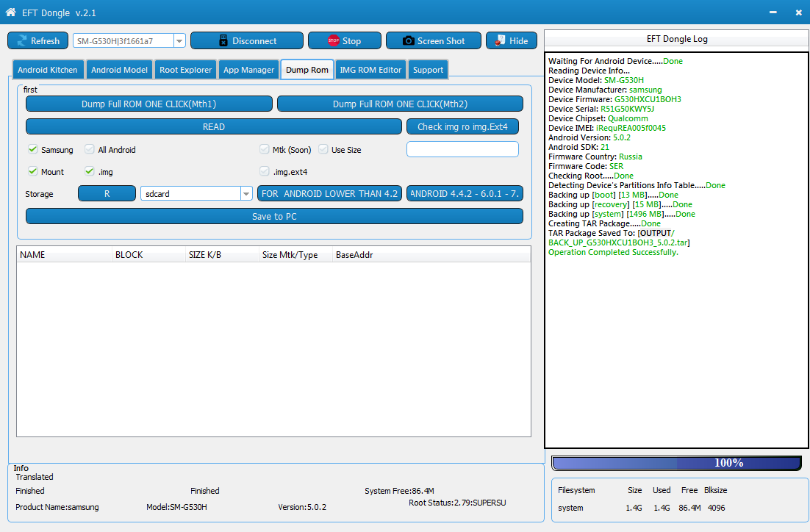This screenshot has width=810, height=532.
Task: Toggle the Samsung checkbox
Action: (32, 149)
